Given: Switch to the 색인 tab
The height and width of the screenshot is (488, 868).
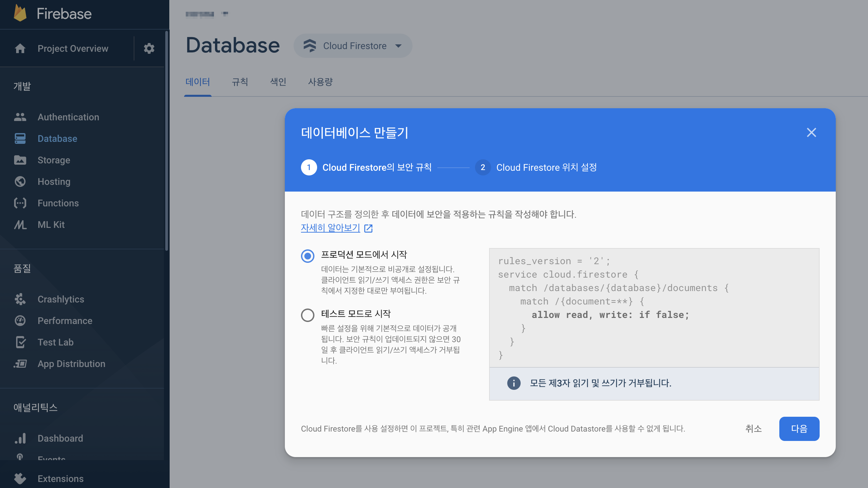Looking at the screenshot, I should [x=278, y=82].
